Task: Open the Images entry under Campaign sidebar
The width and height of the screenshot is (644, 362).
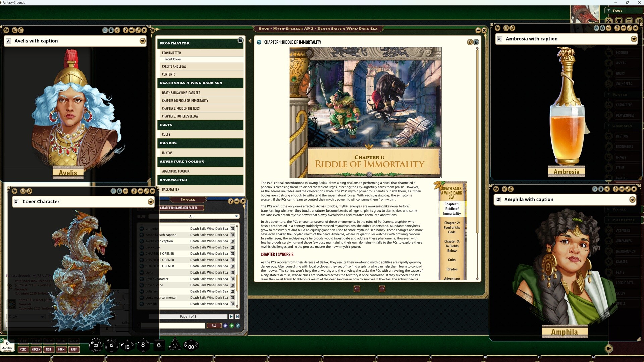Action: tap(623, 157)
